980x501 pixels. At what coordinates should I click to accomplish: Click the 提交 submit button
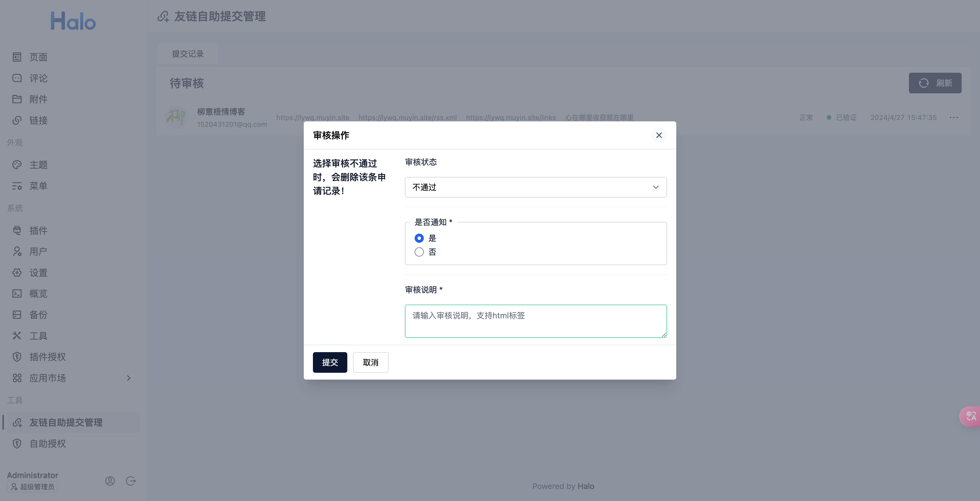click(x=330, y=362)
